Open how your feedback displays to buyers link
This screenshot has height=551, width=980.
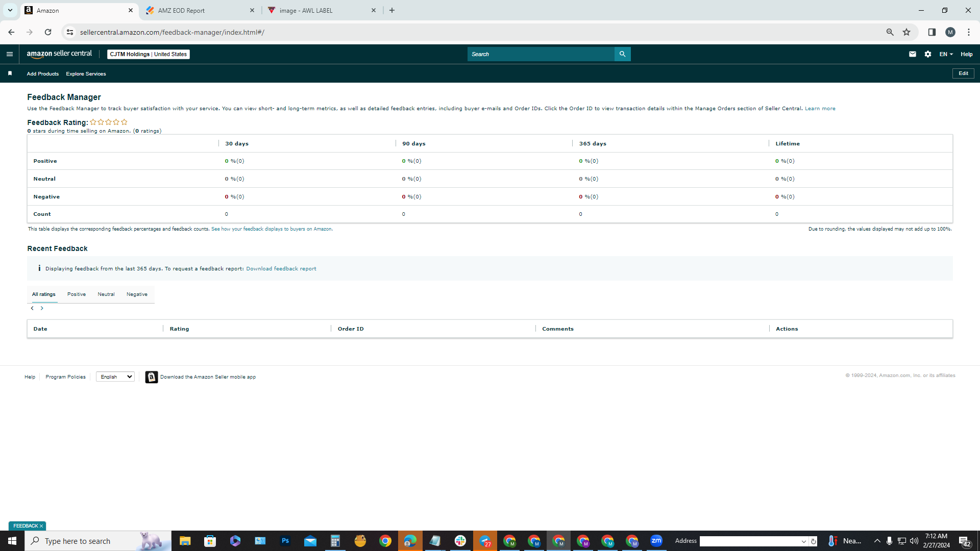pos(272,229)
